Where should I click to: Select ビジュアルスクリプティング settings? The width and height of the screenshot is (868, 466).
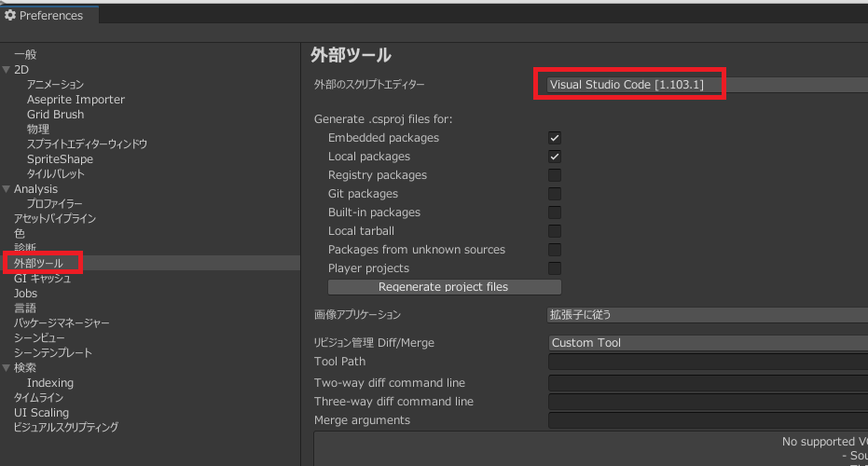(x=66, y=428)
